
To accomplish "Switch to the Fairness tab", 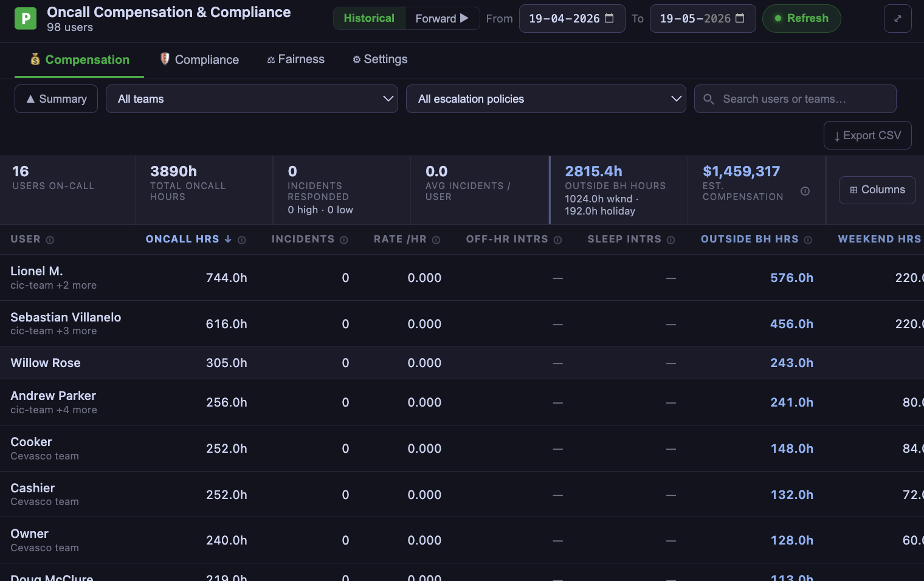I will 295,60.
